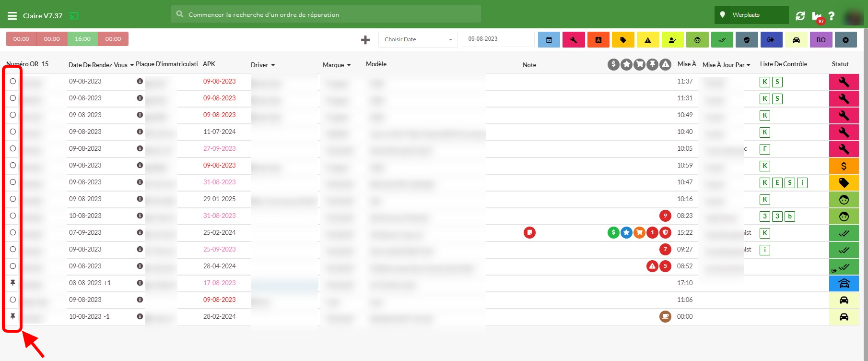Select the radio button of the 11:31 row
Screen dimensions: 868x361
(13, 98)
